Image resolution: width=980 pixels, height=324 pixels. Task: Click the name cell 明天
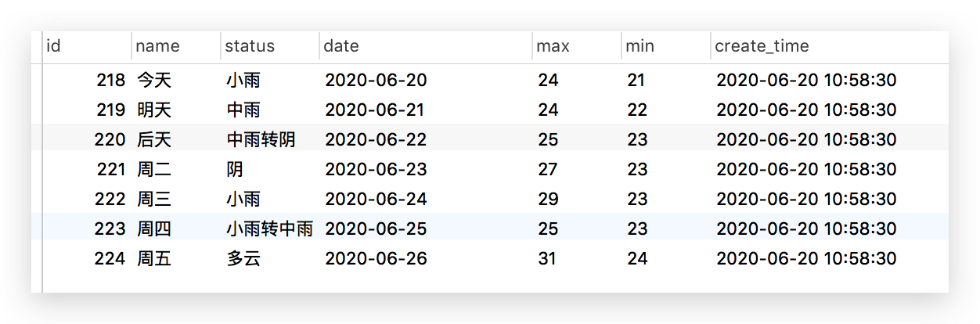click(153, 110)
